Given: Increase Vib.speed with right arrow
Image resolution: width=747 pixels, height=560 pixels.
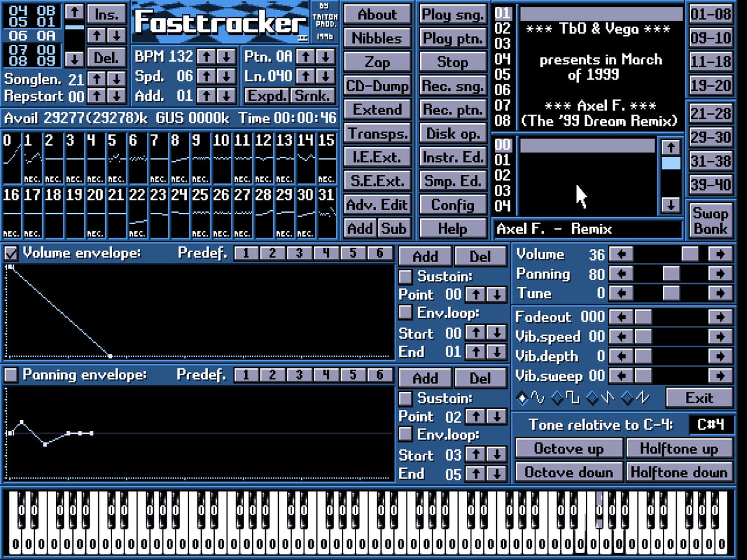Looking at the screenshot, I should (x=720, y=337).
